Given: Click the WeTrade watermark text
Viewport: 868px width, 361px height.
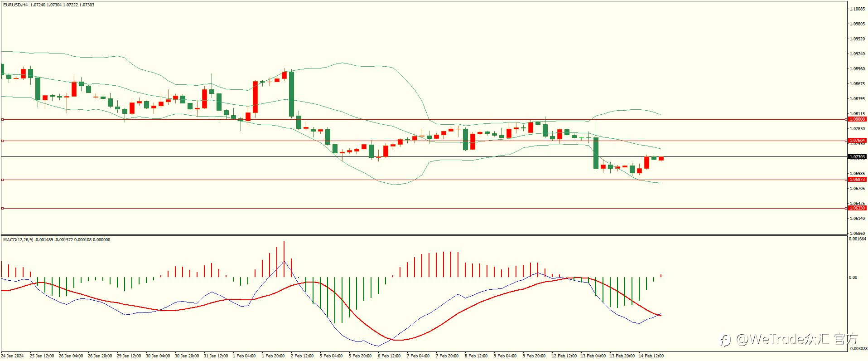Looking at the screenshot, I should pos(789,339).
